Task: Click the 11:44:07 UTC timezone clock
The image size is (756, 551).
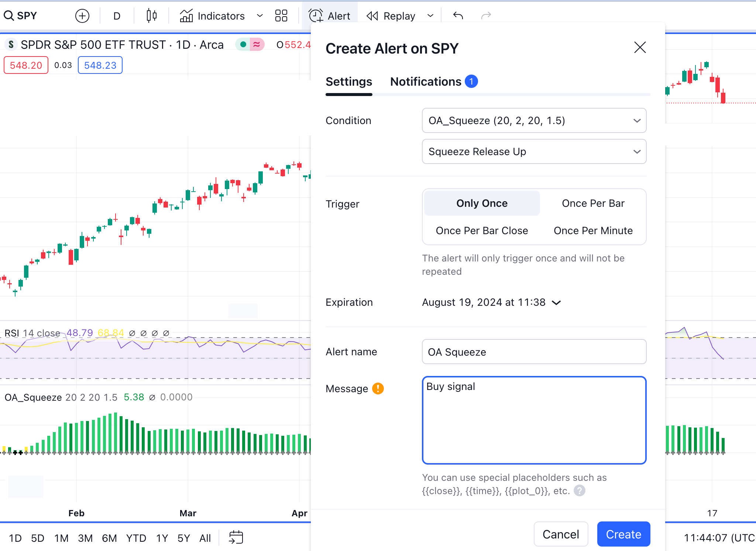Action: [x=719, y=538]
